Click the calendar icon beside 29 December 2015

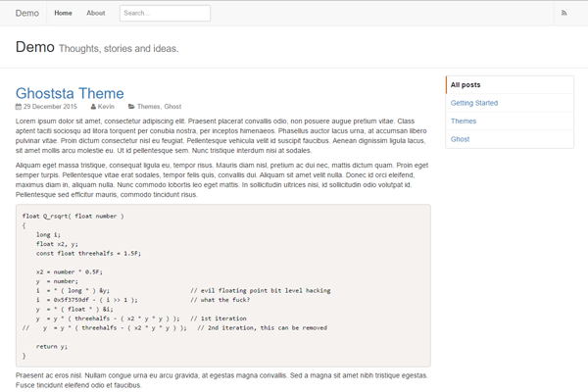(x=19, y=107)
